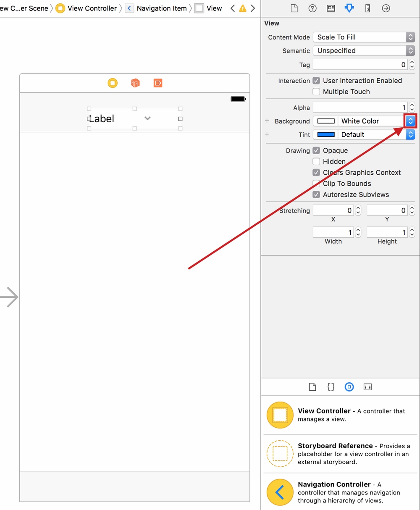Check the Hidden drawing option

pyautogui.click(x=316, y=161)
